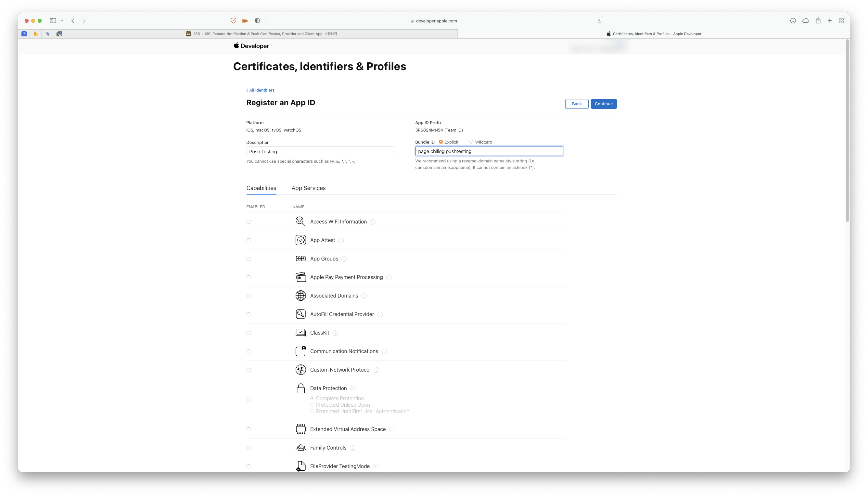Click into the Description text field

[x=320, y=152]
